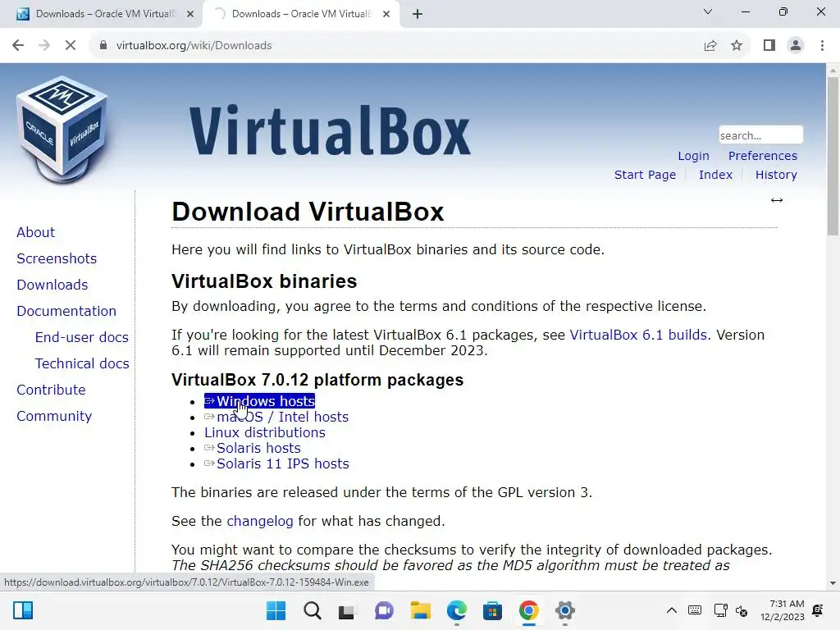The width and height of the screenshot is (840, 630).
Task: Click the padlock site info icon
Action: pos(103,46)
